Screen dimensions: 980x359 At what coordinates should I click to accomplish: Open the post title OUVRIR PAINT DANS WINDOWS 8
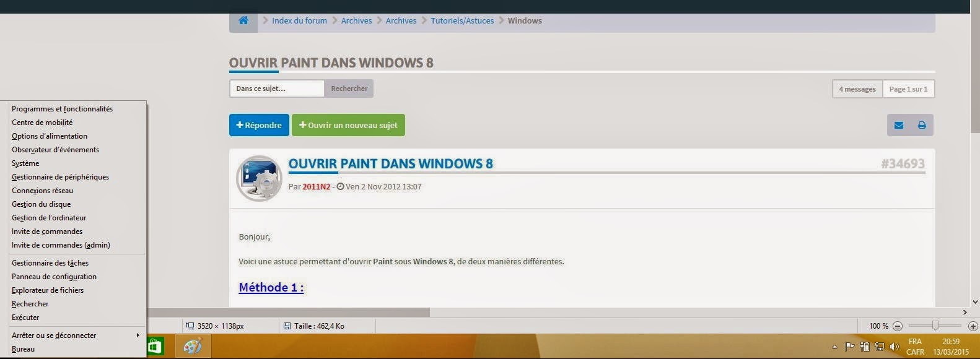(391, 163)
